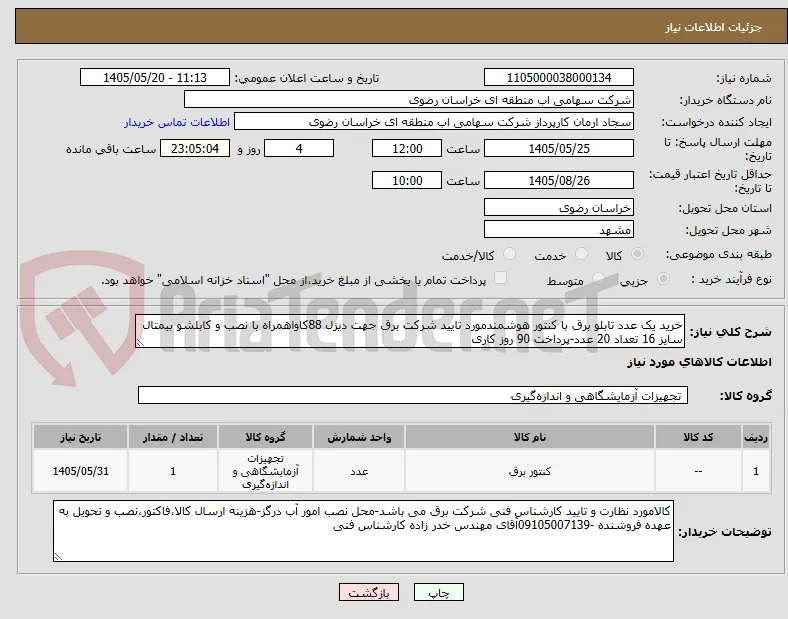Click the شرح کلی نیاز label
788x619 pixels.
(x=730, y=332)
